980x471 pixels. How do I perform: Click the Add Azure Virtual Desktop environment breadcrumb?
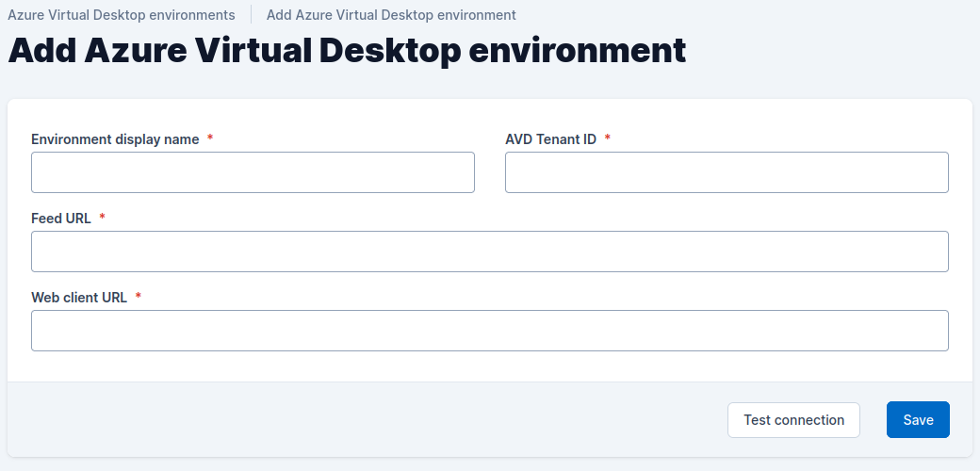click(x=391, y=15)
